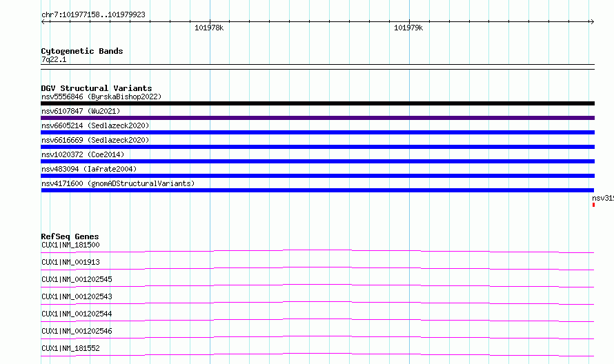Open CUX1|NM_001202544 transcript
614x364 pixels.
77,314
